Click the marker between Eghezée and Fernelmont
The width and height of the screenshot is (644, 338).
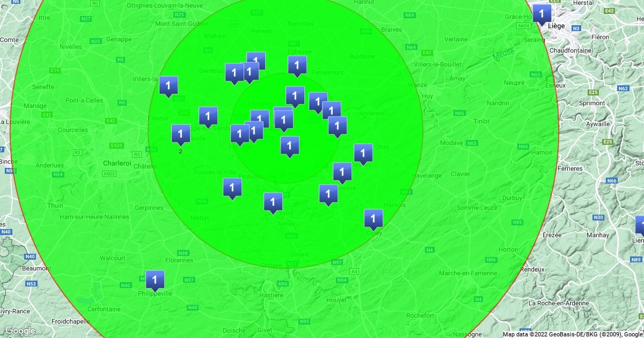(297, 67)
